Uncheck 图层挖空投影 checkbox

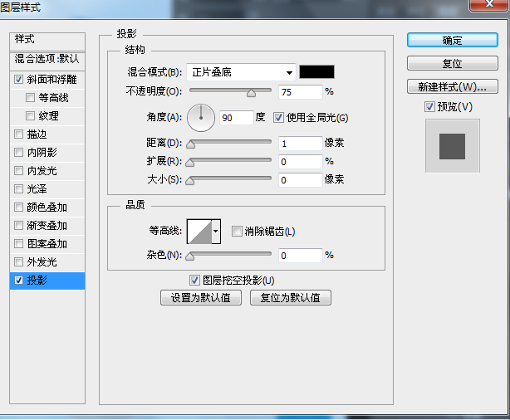click(195, 281)
